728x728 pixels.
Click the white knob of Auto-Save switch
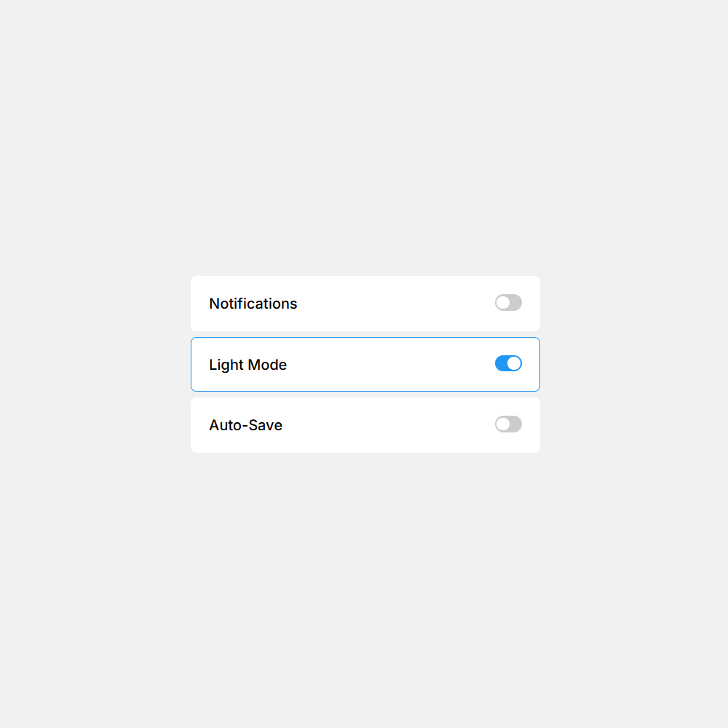tap(502, 424)
